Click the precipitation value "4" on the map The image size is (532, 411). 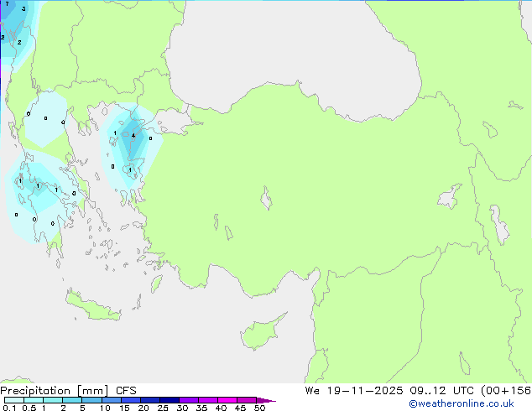point(133,136)
